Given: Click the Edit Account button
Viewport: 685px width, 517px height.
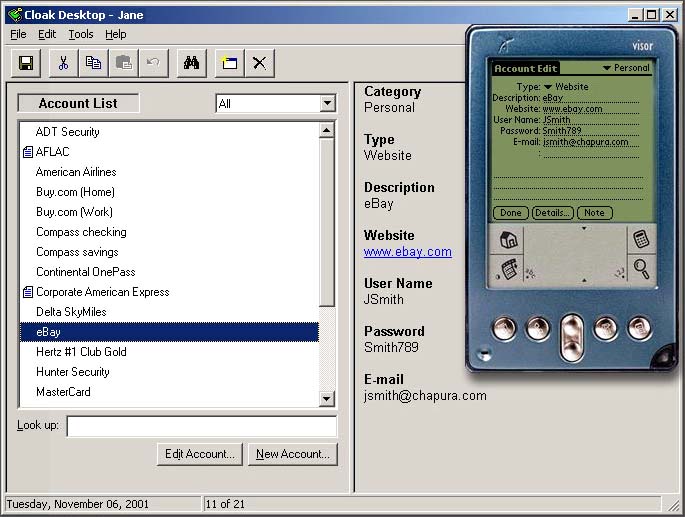Looking at the screenshot, I should [200, 455].
